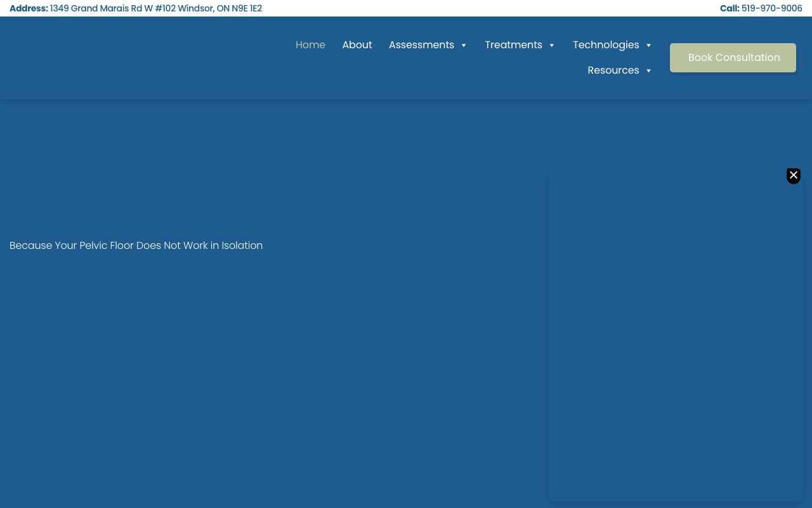Click the Grand Marais Rd street address
The width and height of the screenshot is (812, 508).
click(155, 8)
